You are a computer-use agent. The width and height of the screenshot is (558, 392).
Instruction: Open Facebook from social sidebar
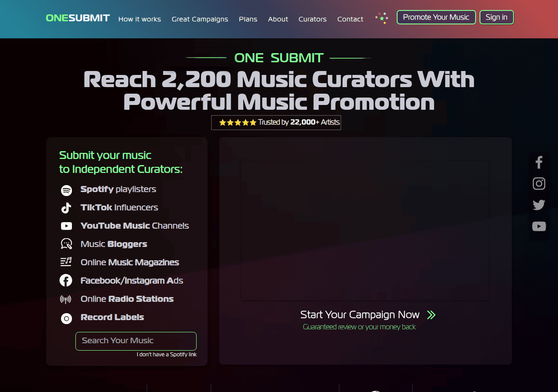coord(539,162)
